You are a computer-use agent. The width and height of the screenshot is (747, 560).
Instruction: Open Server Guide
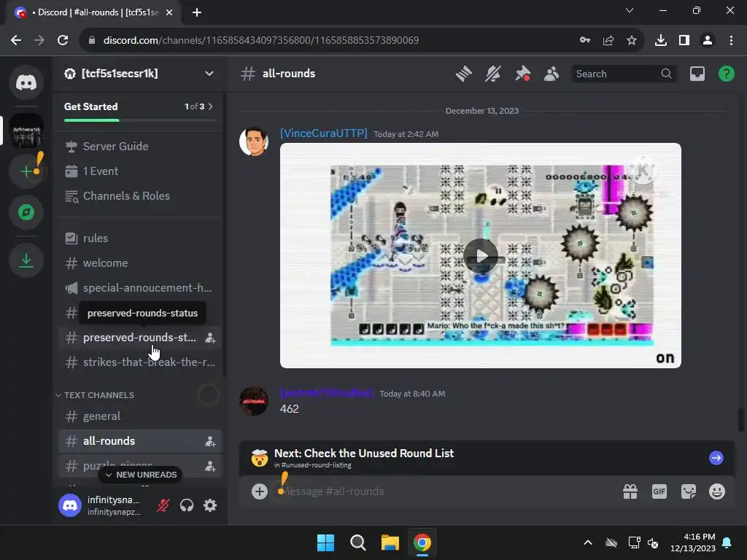coord(139,146)
